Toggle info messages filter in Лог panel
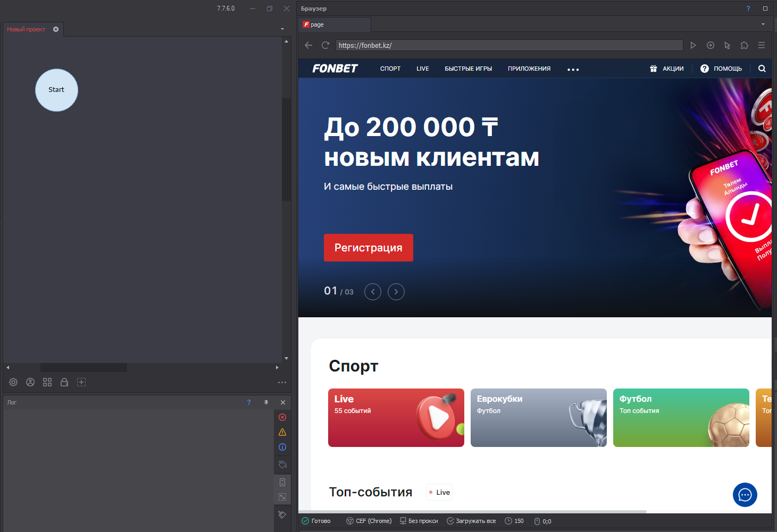This screenshot has width=777, height=532. click(x=282, y=447)
